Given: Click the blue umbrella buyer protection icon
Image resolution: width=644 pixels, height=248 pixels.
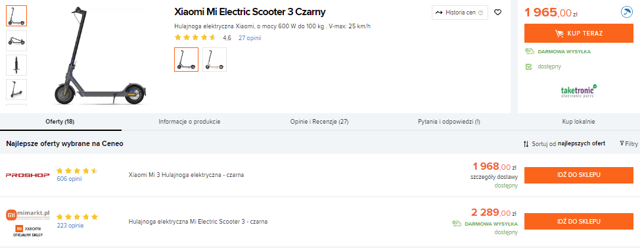Looking at the screenshot, I should point(627,12).
